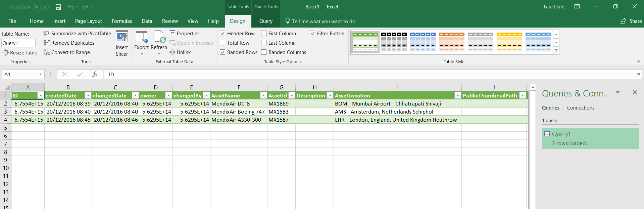Collapse the ribbon
This screenshot has height=209, width=644.
click(639, 61)
